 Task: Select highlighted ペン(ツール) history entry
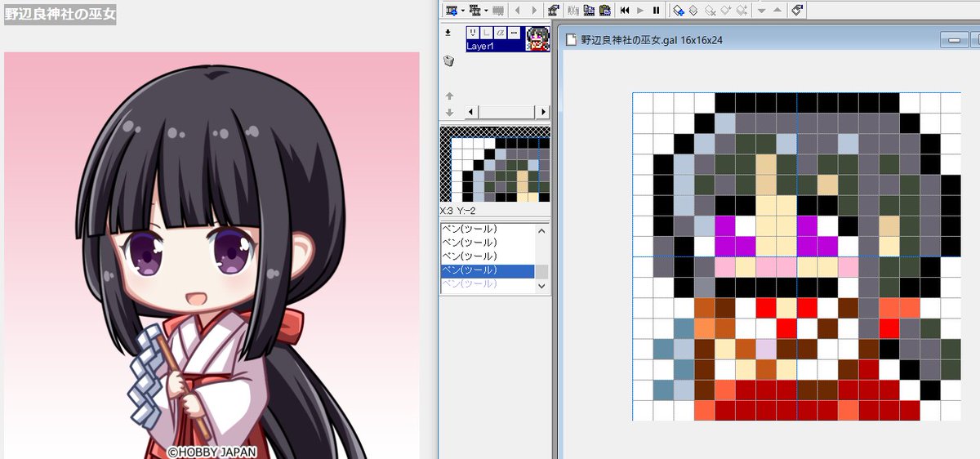click(488, 270)
